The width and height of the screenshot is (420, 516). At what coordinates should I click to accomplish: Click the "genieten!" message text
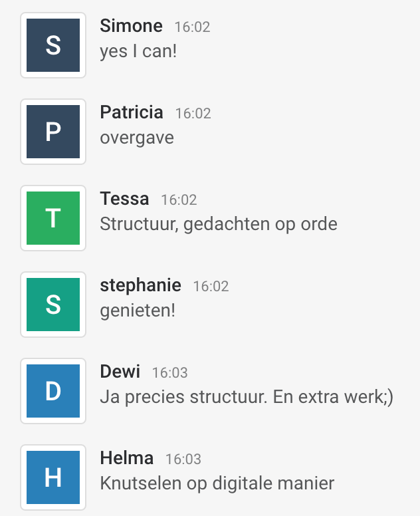138,311
